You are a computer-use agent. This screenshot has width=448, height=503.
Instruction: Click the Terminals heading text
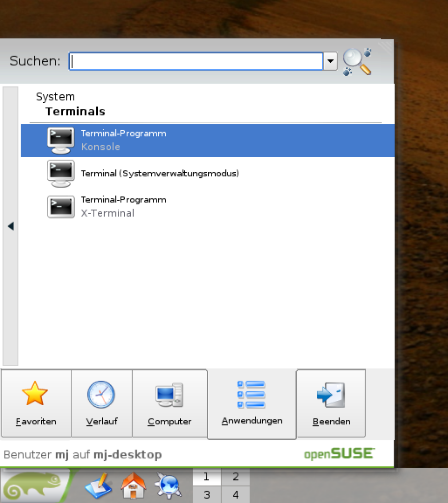pyautogui.click(x=76, y=112)
